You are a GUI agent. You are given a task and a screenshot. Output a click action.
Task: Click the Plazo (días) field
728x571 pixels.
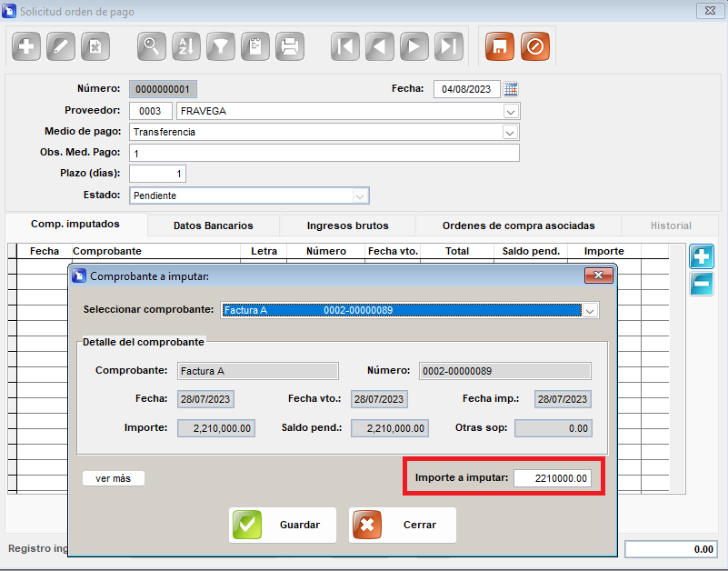tap(158, 174)
